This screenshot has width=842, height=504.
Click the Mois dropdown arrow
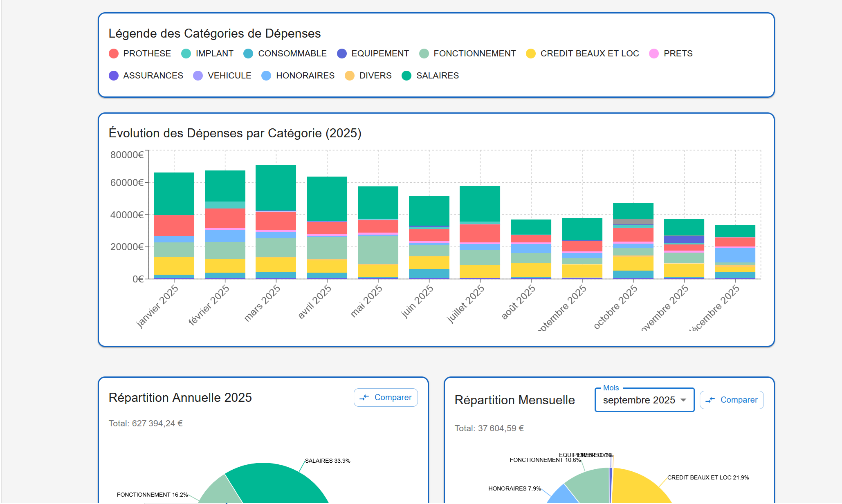point(683,400)
